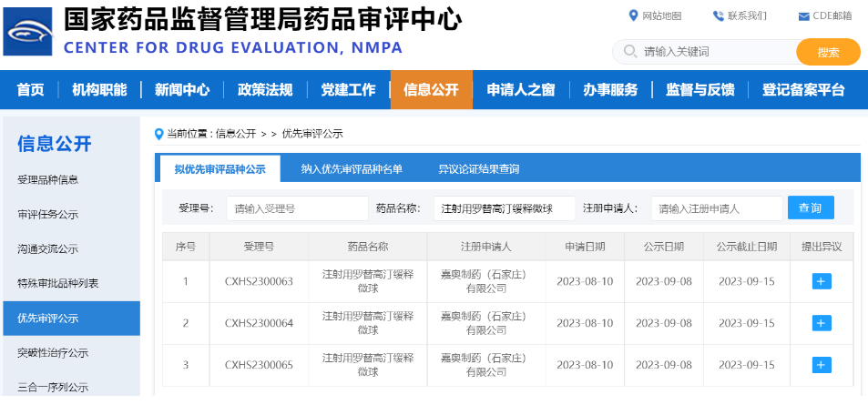The height and width of the screenshot is (405, 868).
Task: Focus the 受理号 input field
Action: pyautogui.click(x=297, y=208)
